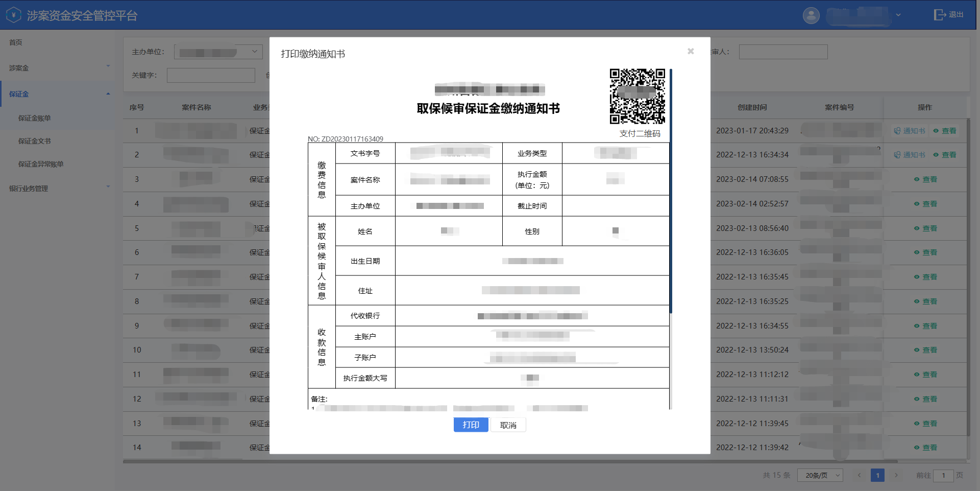
Task: Click the 支付二维码 QR code image
Action: [x=638, y=97]
